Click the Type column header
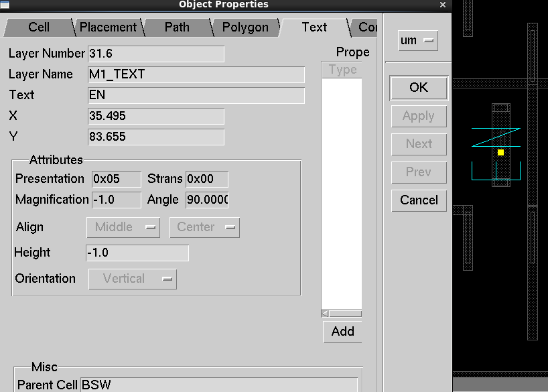548x392 pixels. 342,70
